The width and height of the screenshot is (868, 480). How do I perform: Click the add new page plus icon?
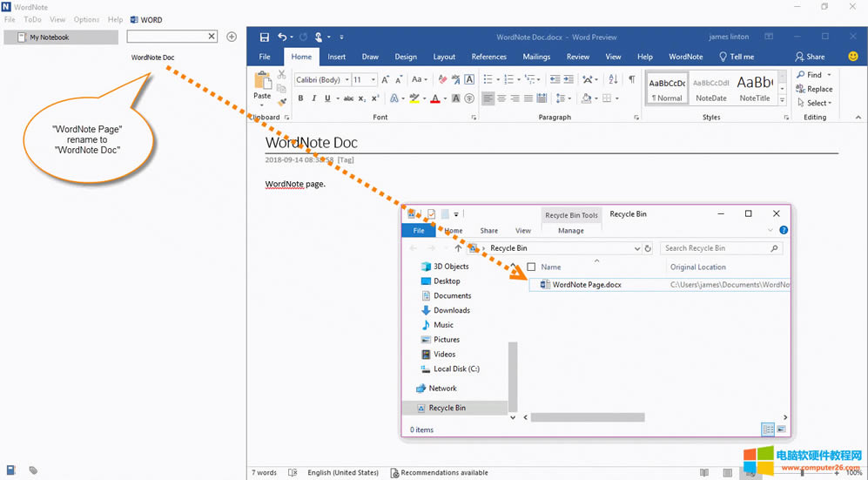pyautogui.click(x=232, y=37)
